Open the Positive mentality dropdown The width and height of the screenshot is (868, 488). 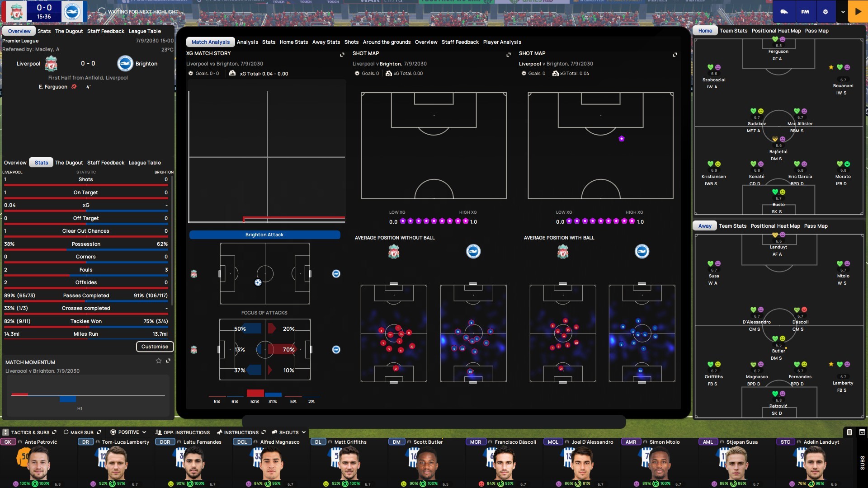click(x=129, y=432)
